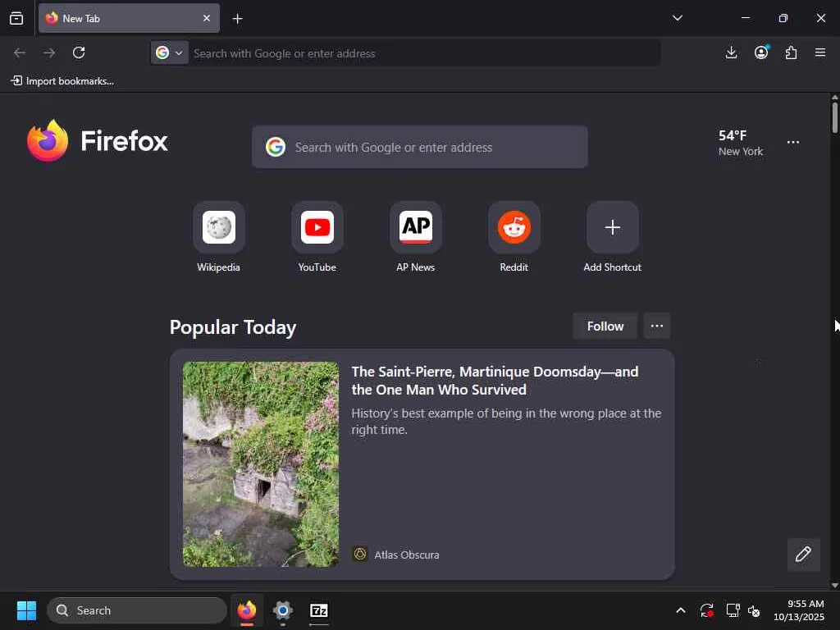Open the weather widget options menu
This screenshot has width=840, height=630.
pos(793,143)
